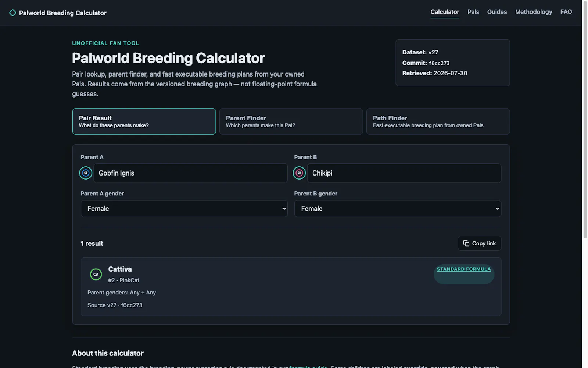Image resolution: width=588 pixels, height=368 pixels.
Task: Click the Chikipi avatar icon
Action: (x=299, y=173)
